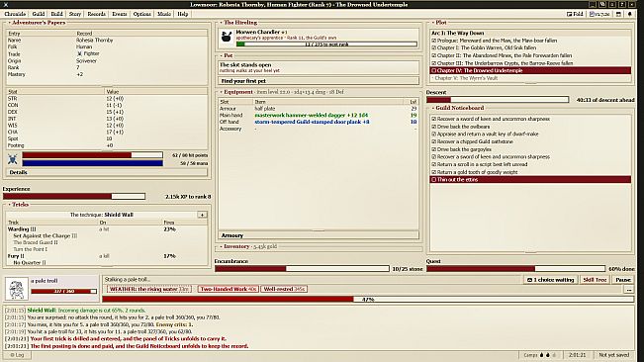Screen dimensions: 644x362
Task: Open the Build menu
Action: pos(56,14)
